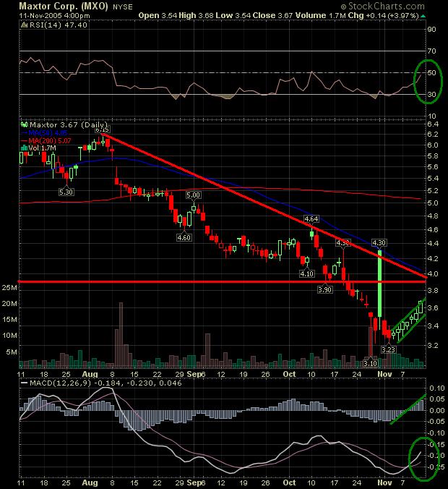The image size is (448, 489).
Task: Click the 3.2 tick on the price axis
Action: [433, 346]
